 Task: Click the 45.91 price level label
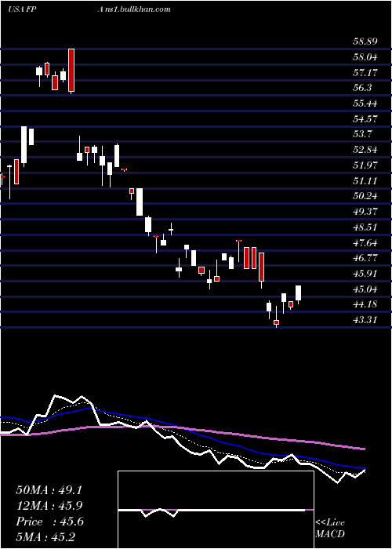coord(365,274)
